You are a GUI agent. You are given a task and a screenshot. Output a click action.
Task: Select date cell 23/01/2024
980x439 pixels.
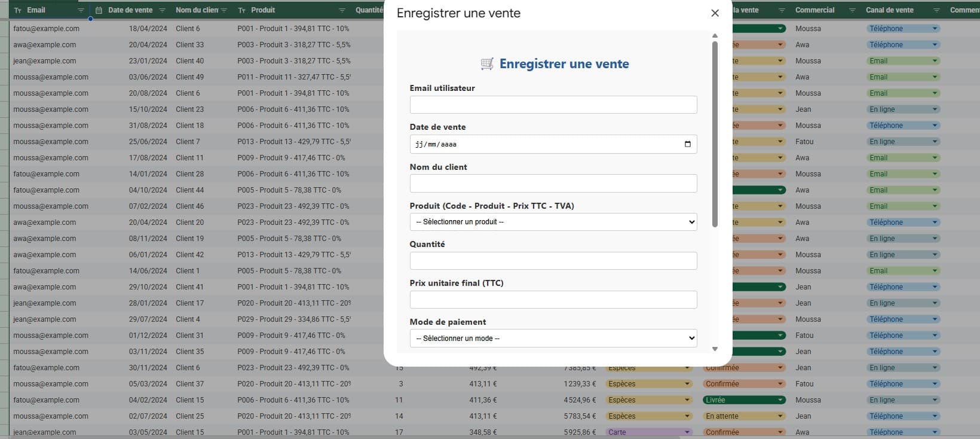point(148,61)
